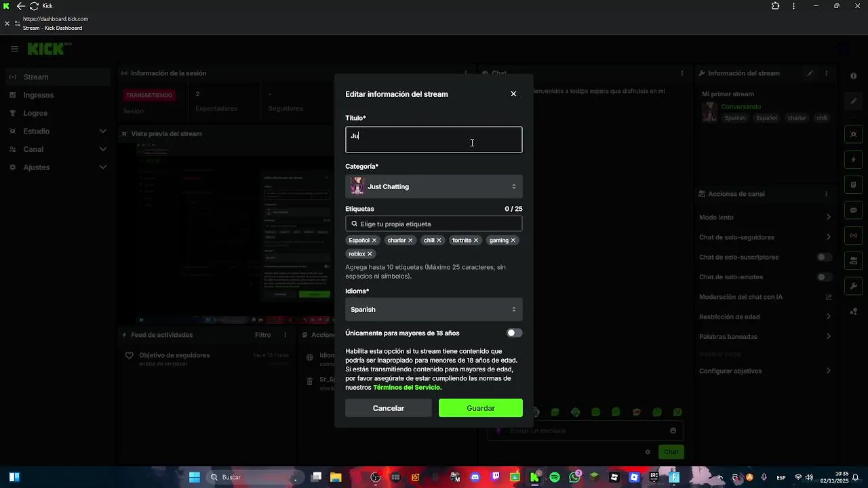
Task: Open chat settings gear icon
Action: point(648,452)
